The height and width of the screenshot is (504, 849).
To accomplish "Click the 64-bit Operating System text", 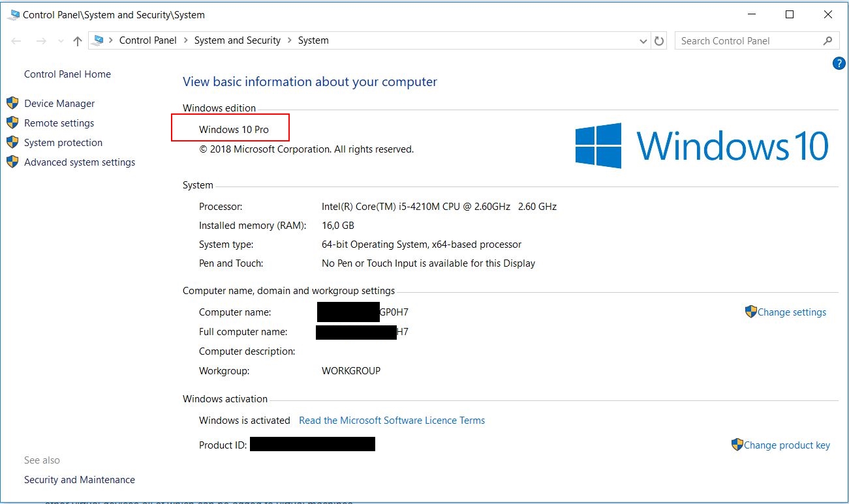I will tap(422, 244).
